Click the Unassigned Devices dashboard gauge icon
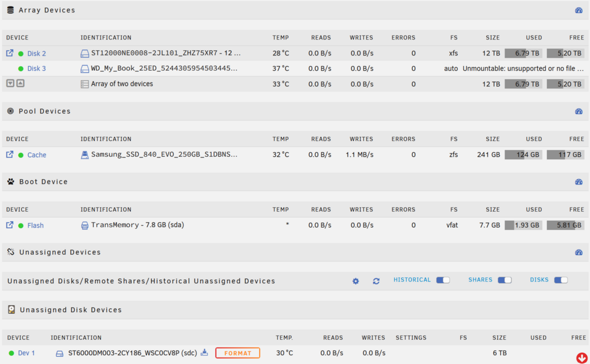Screen dimensions: 590x364 pos(579,252)
